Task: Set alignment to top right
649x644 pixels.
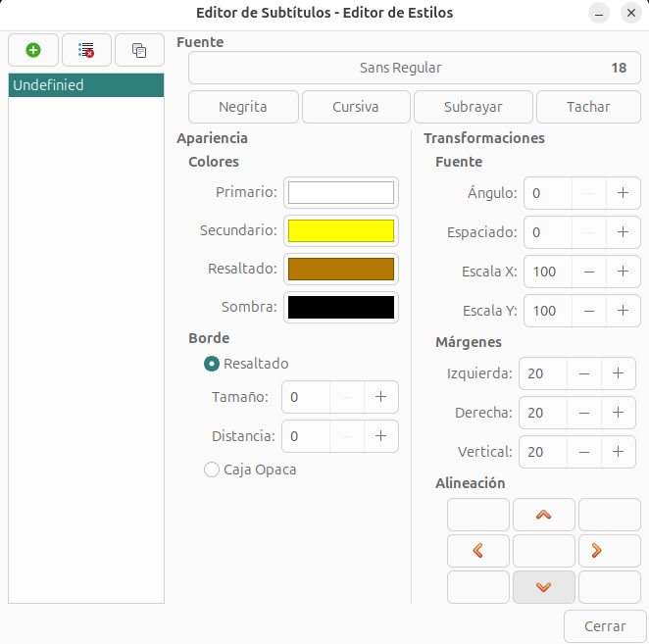Action: pos(610,515)
